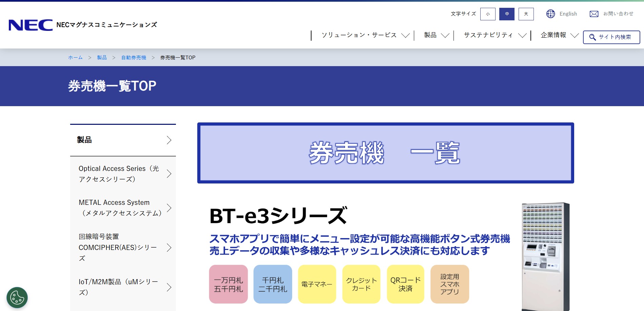Click the yellow 電子マネー badge
Screen dimensions: 644x311
(x=317, y=284)
